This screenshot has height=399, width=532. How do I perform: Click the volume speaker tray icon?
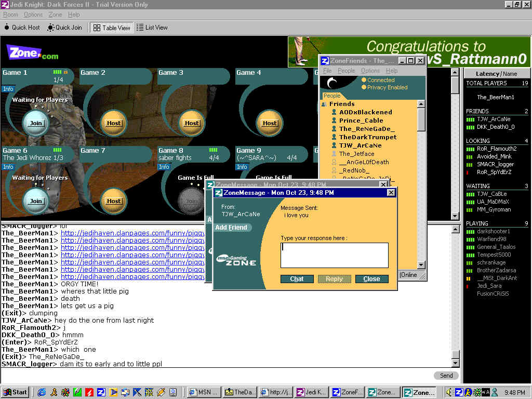[x=449, y=393]
